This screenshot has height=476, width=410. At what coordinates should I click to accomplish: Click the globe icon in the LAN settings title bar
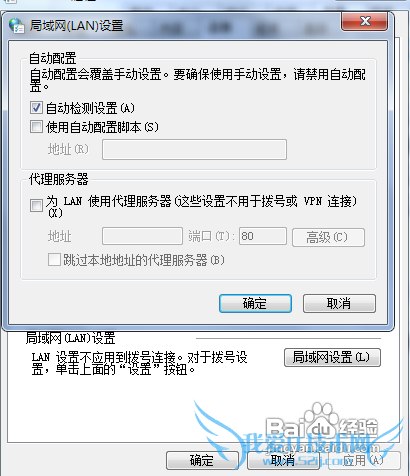[x=16, y=26]
